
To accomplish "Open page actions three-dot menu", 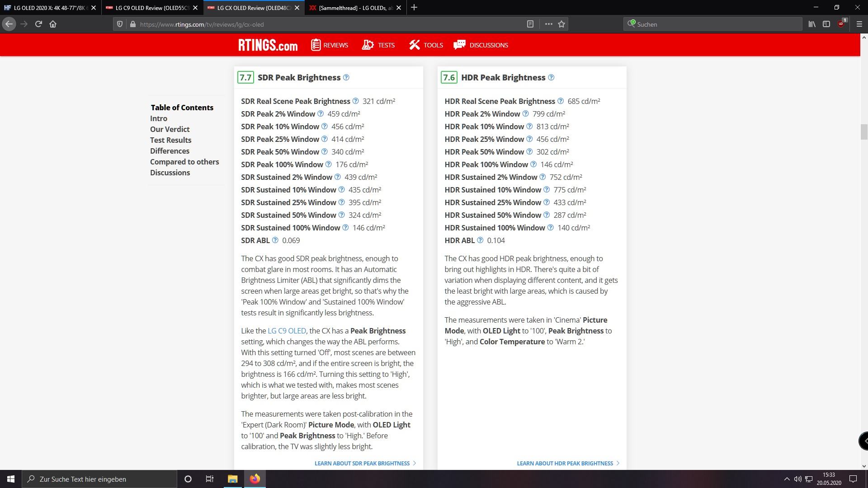I will [x=548, y=24].
